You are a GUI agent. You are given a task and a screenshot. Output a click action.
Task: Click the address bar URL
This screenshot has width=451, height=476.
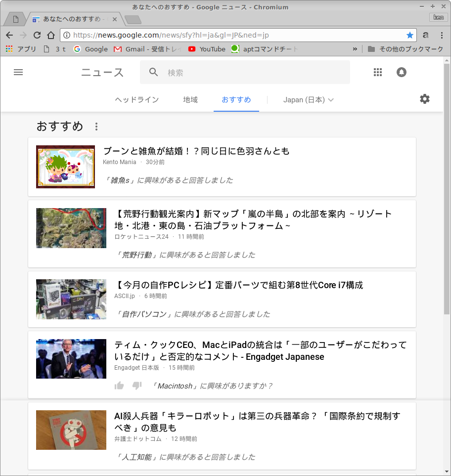pos(171,35)
